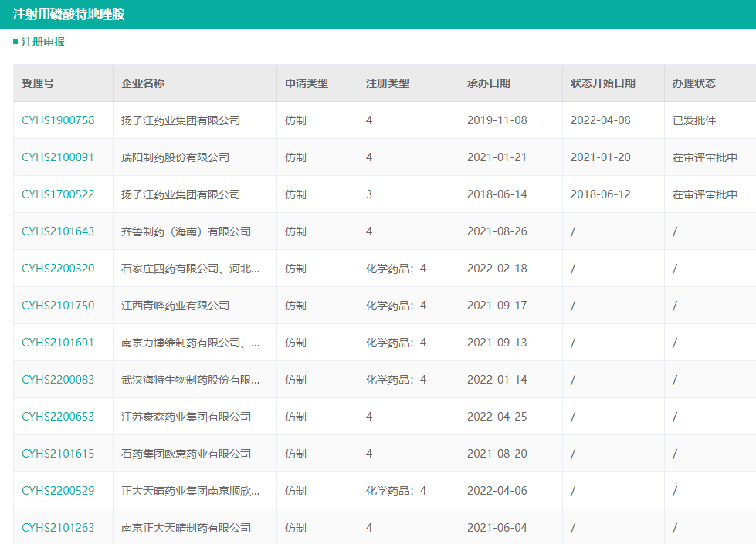
Task: Open acceptance number CYHS2101691
Action: 58,343
